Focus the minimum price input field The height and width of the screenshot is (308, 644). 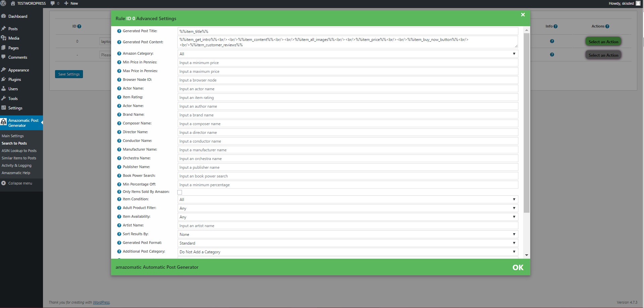348,62
